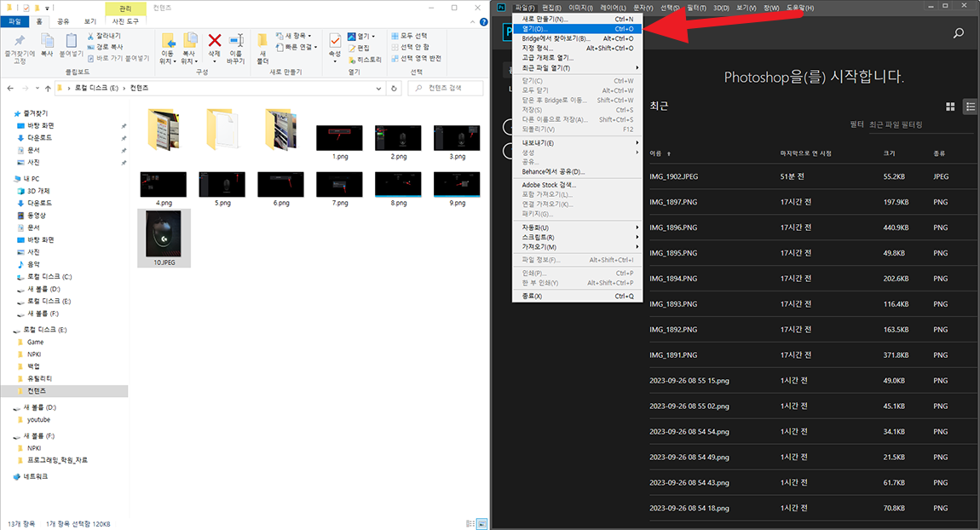Expand the address bar history dropdown
Screen dimensions: 980x530
tap(378, 88)
